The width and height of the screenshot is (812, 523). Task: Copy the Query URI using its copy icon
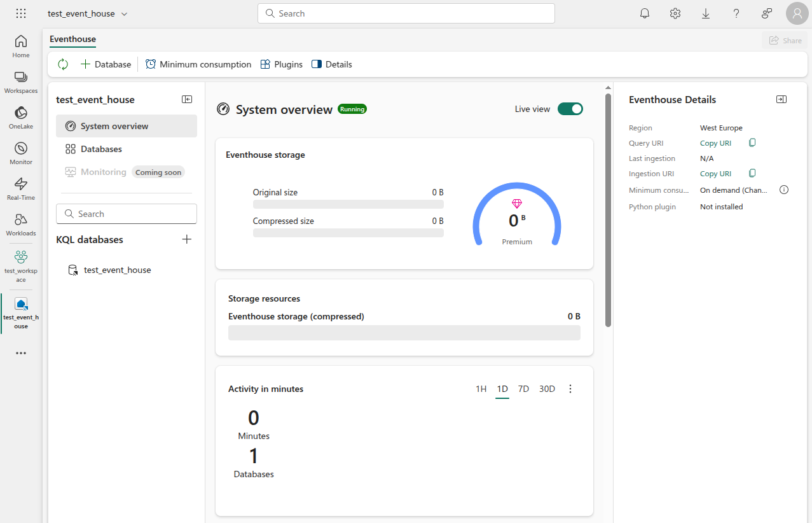pos(752,143)
